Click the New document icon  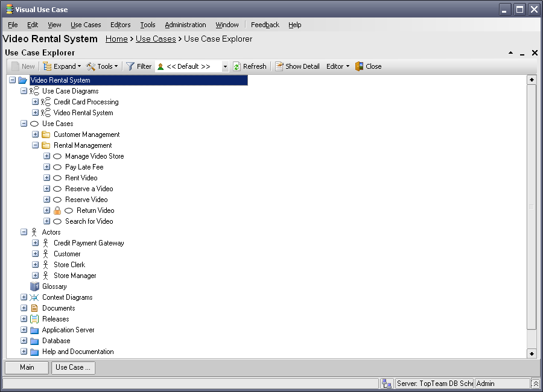(x=15, y=66)
